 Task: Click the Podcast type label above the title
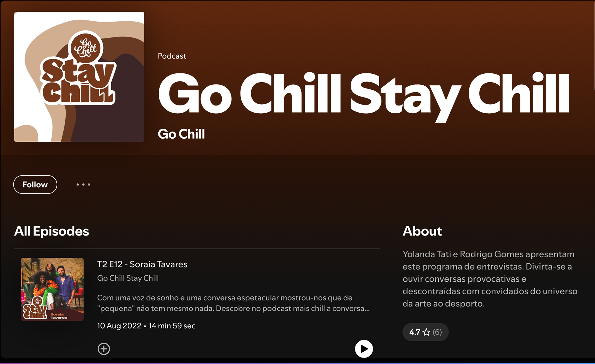click(172, 56)
